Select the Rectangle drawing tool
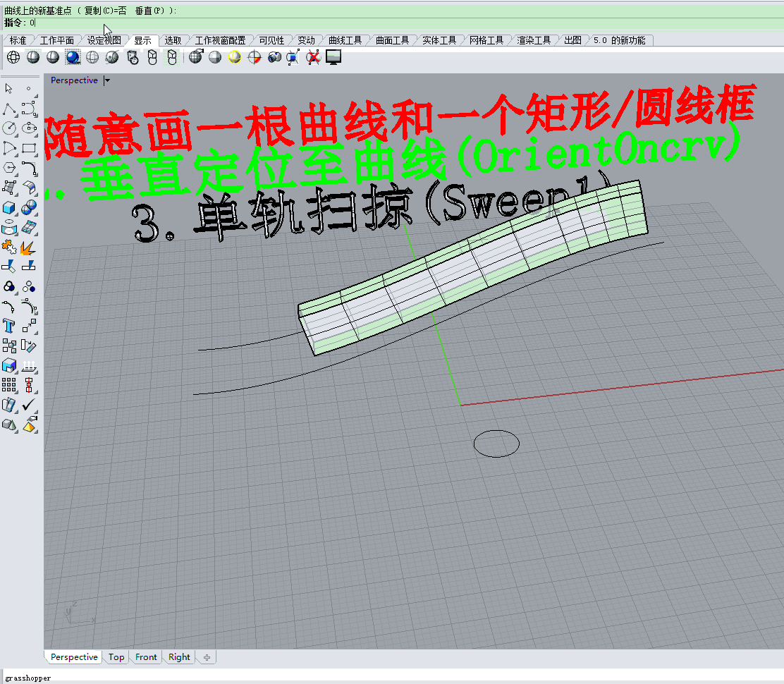 pyautogui.click(x=29, y=148)
